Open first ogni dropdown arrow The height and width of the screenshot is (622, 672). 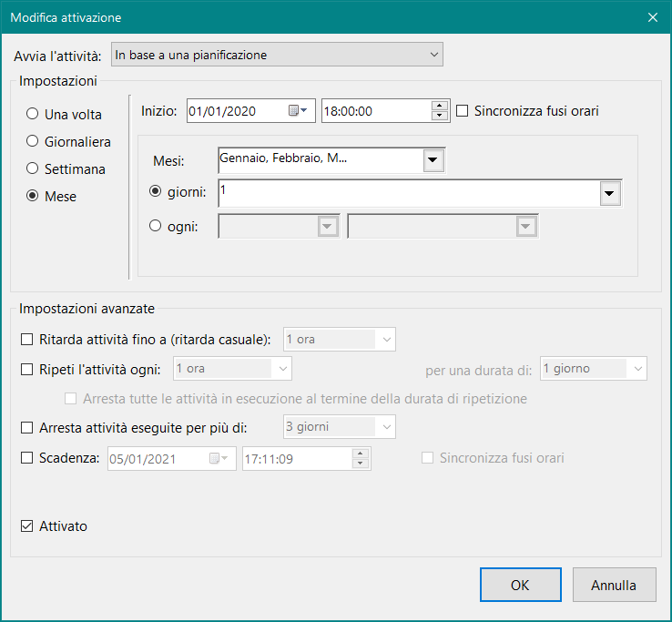click(x=328, y=227)
